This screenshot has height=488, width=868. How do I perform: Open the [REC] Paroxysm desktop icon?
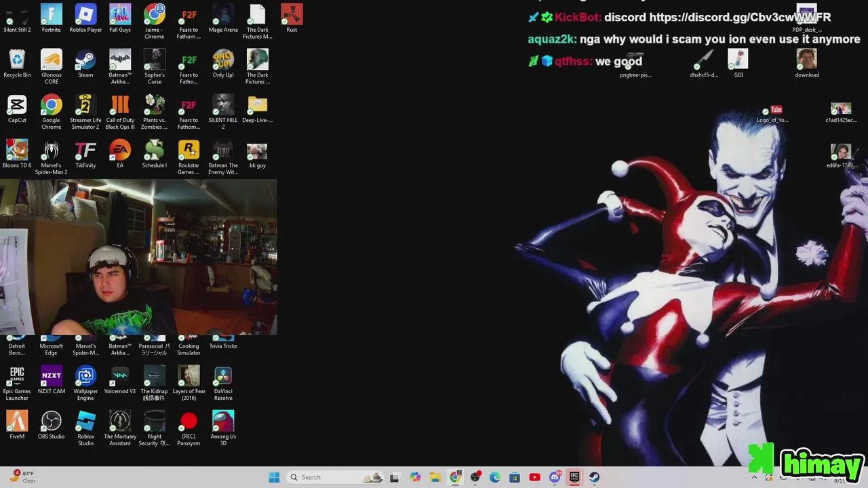click(189, 429)
